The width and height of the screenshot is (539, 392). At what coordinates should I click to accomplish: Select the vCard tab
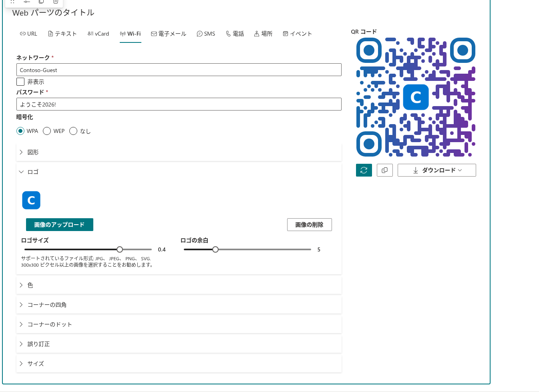[98, 34]
